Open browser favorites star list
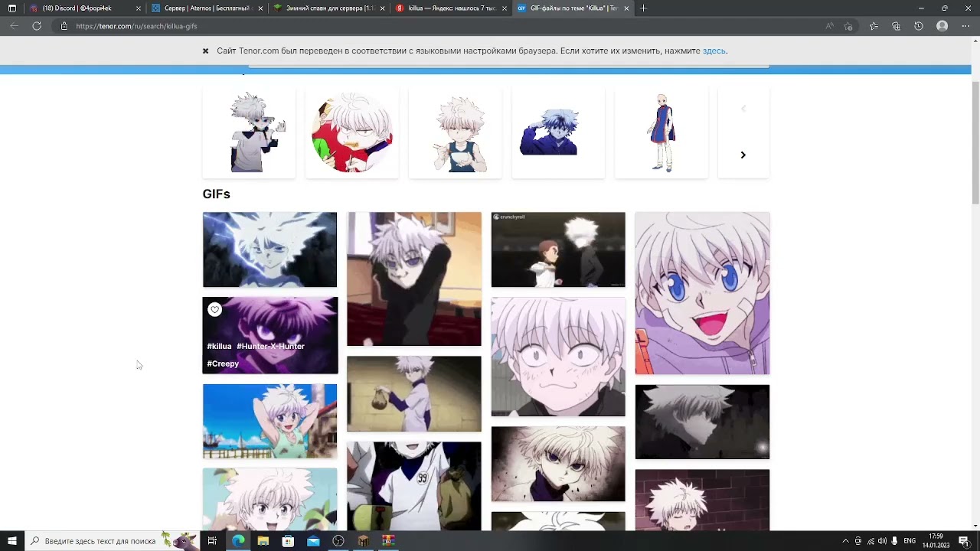The width and height of the screenshot is (980, 551). point(874,26)
